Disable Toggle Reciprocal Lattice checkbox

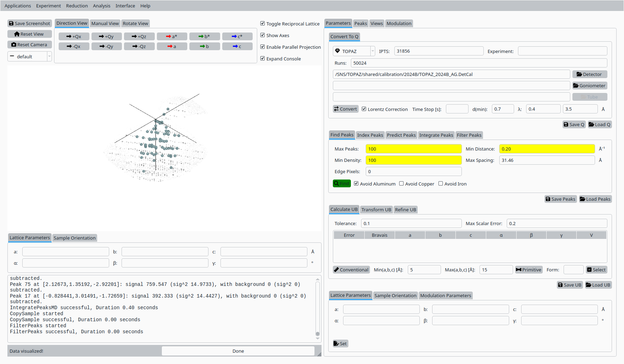pos(263,24)
